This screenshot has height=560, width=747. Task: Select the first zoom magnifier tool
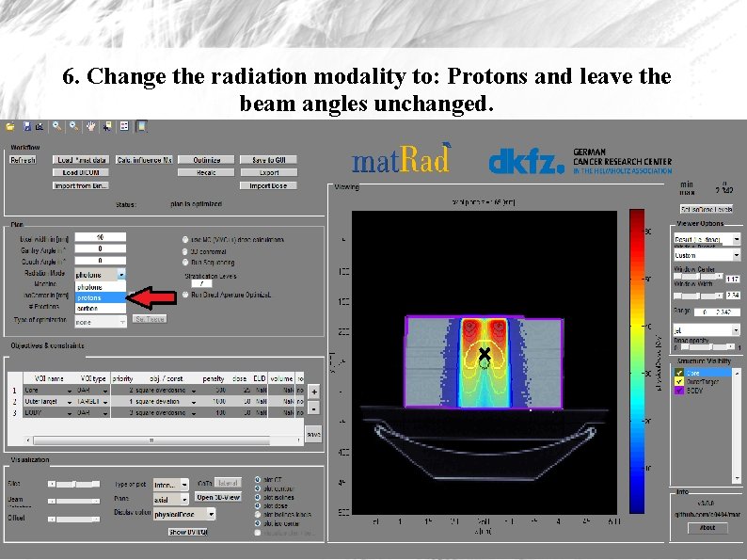point(56,126)
